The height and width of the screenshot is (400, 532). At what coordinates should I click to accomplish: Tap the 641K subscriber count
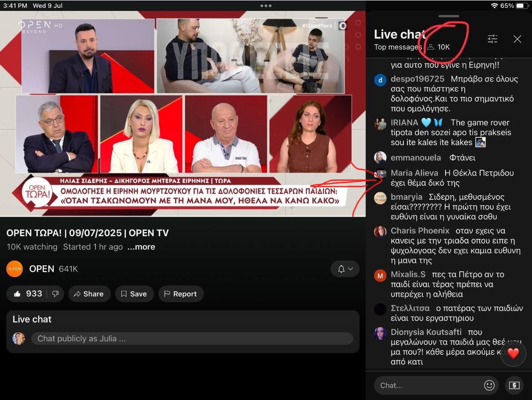click(68, 269)
